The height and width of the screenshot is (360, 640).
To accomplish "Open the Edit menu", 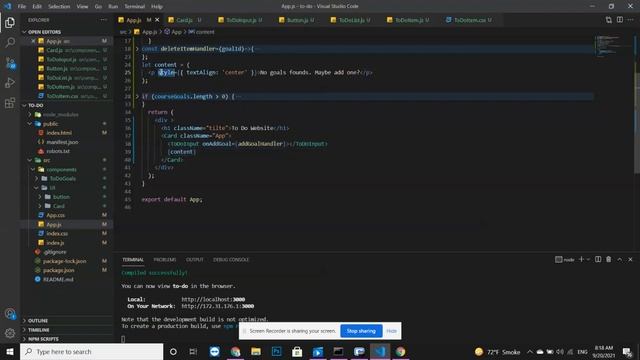I will coord(37,7).
